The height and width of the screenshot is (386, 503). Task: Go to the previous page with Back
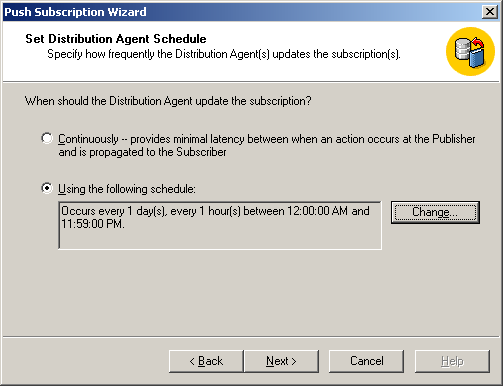click(x=206, y=361)
